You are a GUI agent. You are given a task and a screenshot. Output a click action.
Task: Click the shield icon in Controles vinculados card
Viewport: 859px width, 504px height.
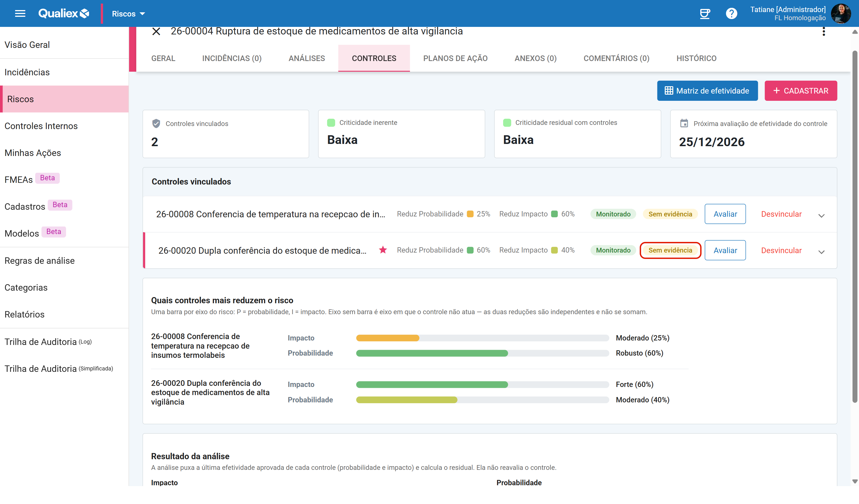(x=156, y=123)
